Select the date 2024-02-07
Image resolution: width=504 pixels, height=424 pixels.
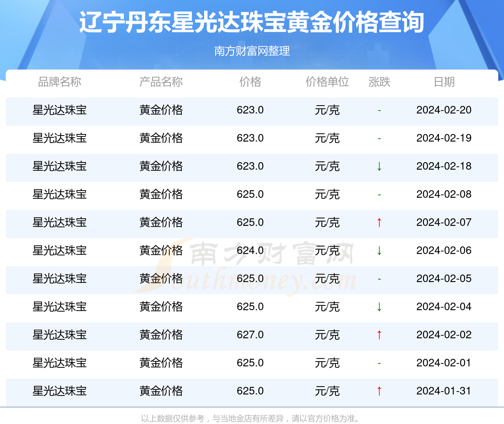click(x=444, y=222)
